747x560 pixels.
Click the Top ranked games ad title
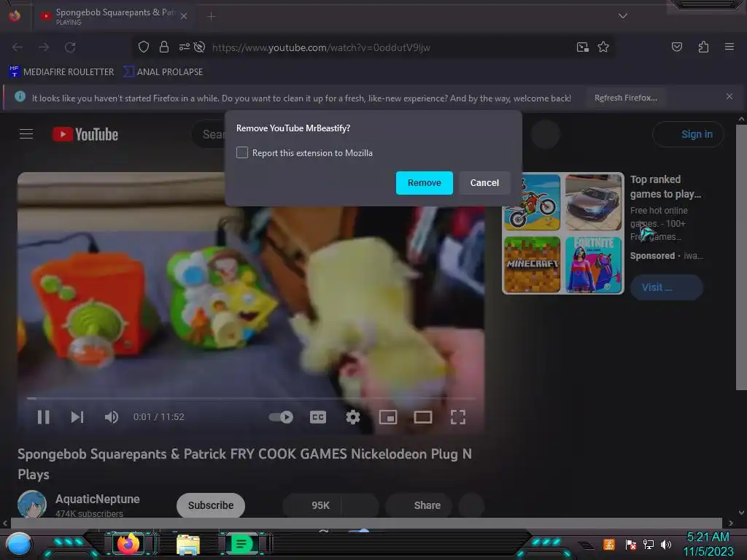pos(665,187)
